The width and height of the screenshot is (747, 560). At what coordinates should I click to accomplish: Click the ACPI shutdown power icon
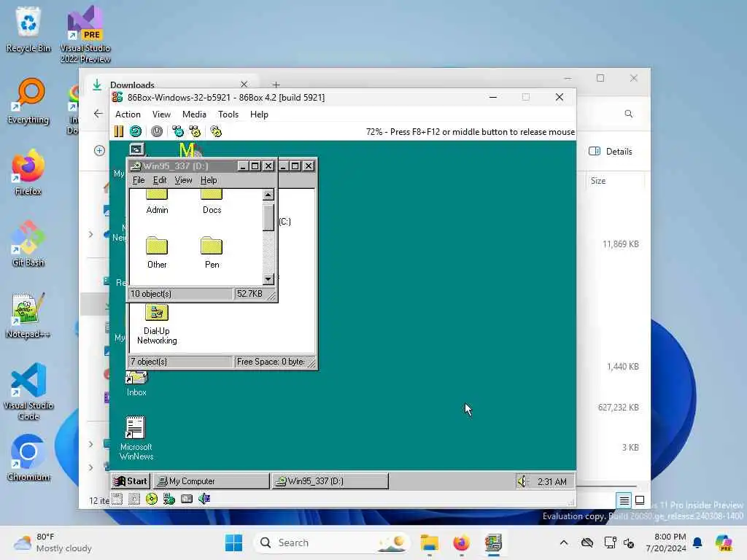click(157, 131)
